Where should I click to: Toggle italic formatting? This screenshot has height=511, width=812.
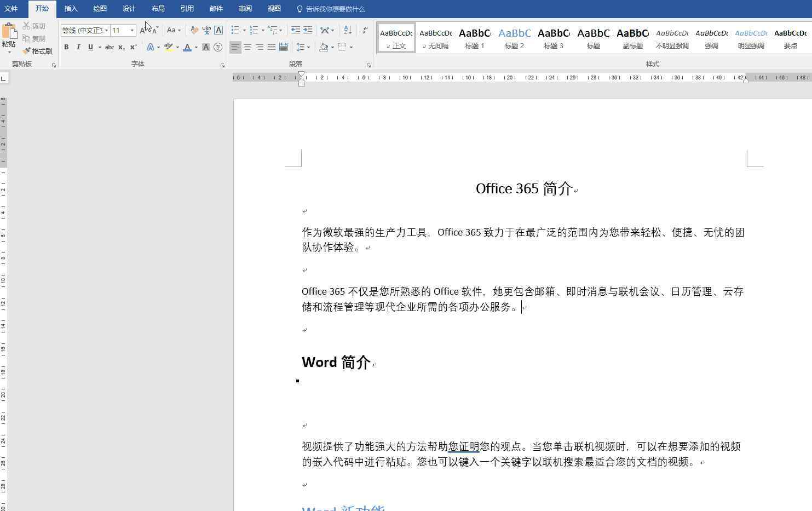(x=78, y=47)
